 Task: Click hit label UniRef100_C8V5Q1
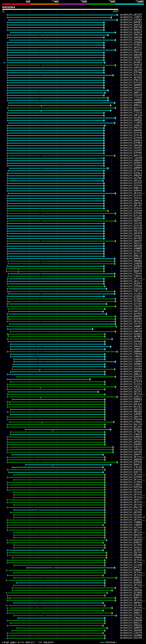point(131,40)
